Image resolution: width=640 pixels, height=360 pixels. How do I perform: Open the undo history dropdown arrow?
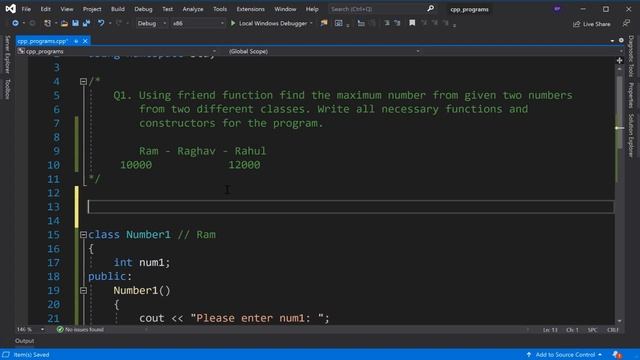(110, 24)
